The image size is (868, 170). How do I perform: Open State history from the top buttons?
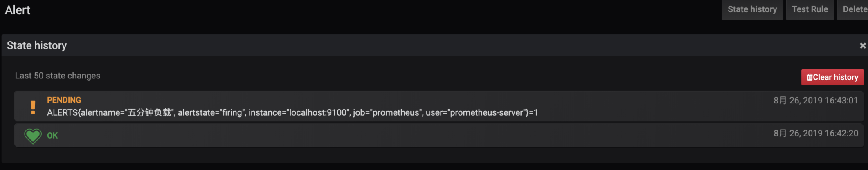[x=752, y=9]
